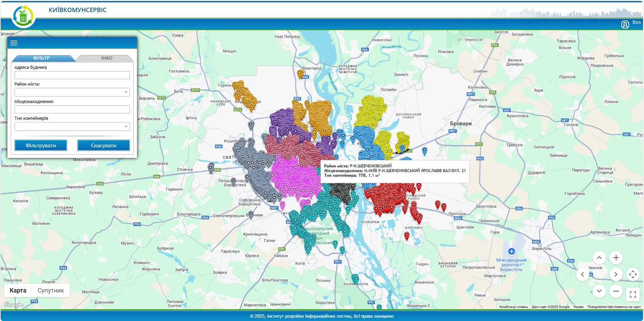Click the map rotate/tilt control icon

(633, 275)
